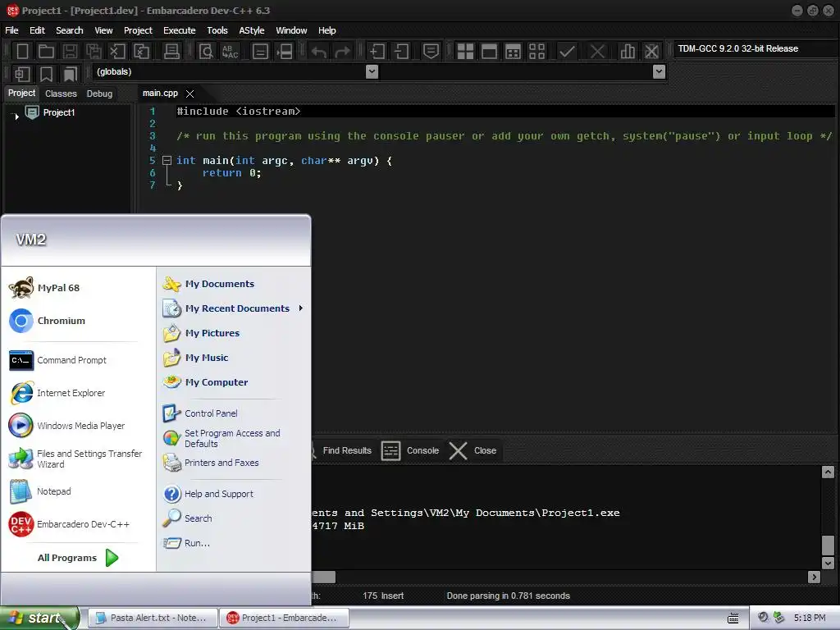Click 'Done parsing in 0.781 seconds' status text
Image resolution: width=840 pixels, height=630 pixels.
[508, 596]
